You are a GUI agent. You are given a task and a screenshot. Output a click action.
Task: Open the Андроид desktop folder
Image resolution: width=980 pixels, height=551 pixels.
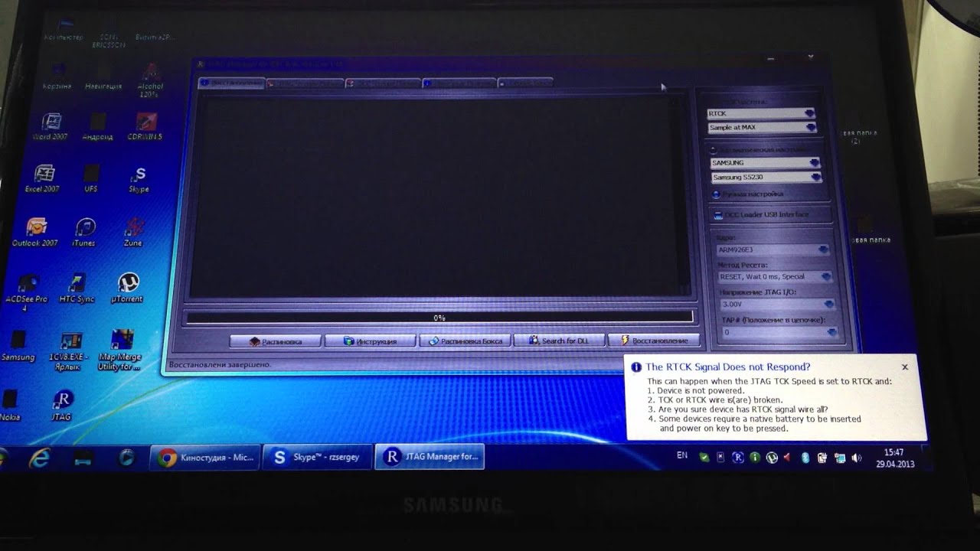(x=97, y=127)
